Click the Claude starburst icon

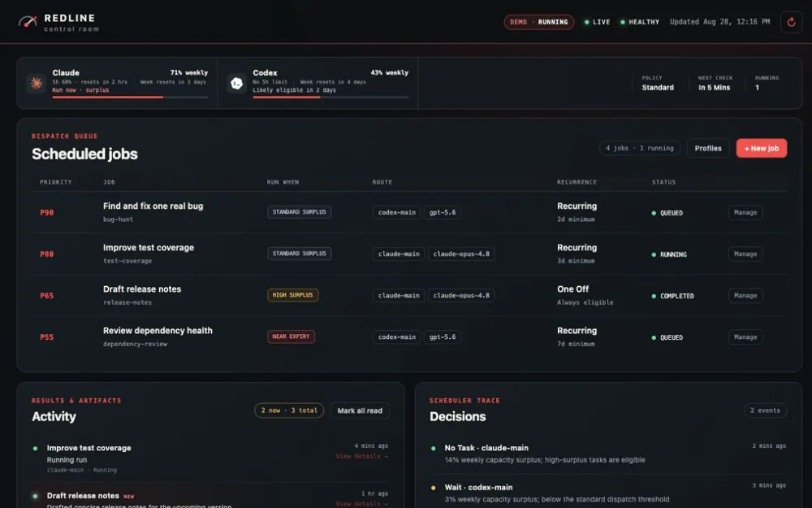pos(37,83)
